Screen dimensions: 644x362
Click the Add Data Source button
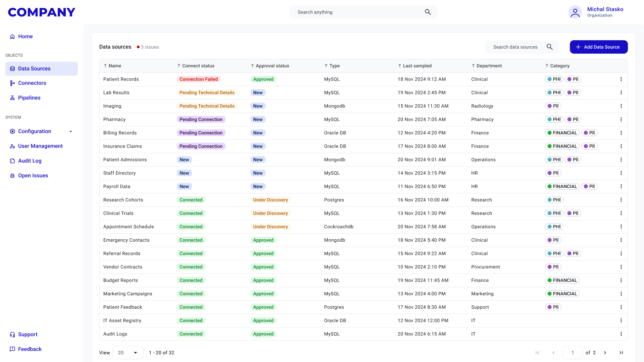(x=599, y=47)
